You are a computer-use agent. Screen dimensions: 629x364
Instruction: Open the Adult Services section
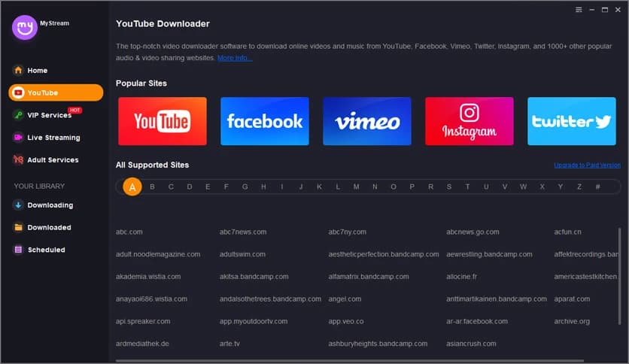pyautogui.click(x=46, y=160)
